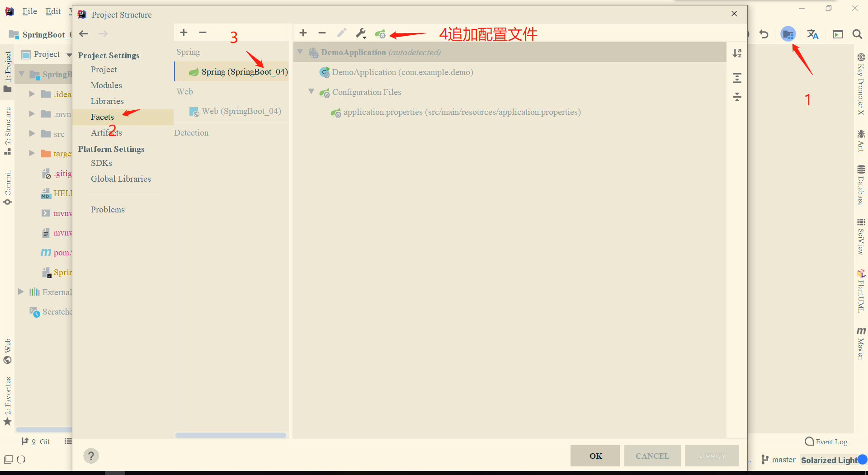
Task: Select SDKs under Platform Settings
Action: pyautogui.click(x=101, y=163)
